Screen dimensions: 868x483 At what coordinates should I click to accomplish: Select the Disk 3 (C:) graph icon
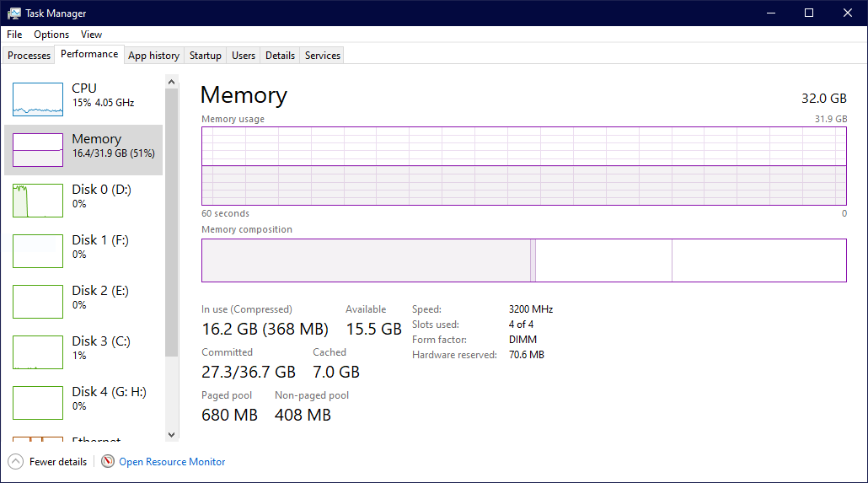tap(38, 352)
